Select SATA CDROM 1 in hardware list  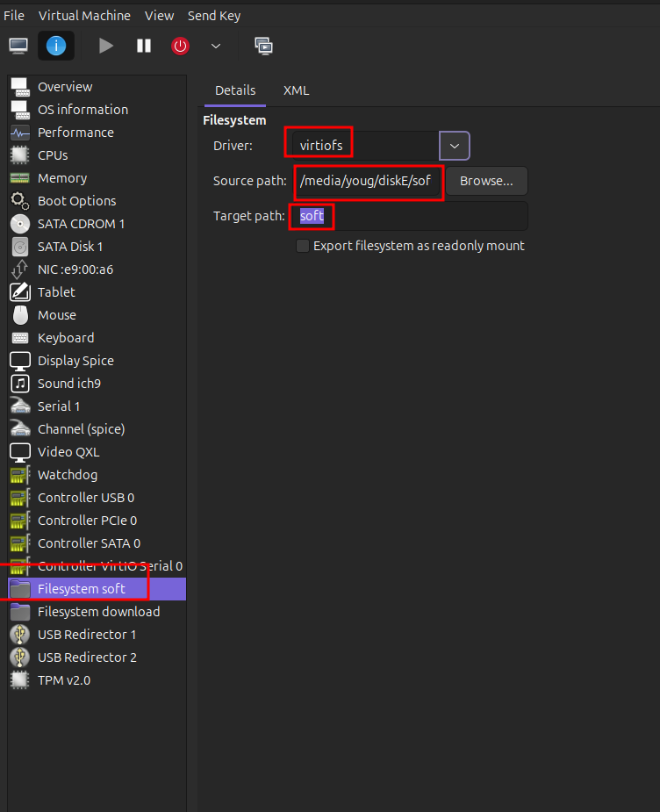coord(81,224)
